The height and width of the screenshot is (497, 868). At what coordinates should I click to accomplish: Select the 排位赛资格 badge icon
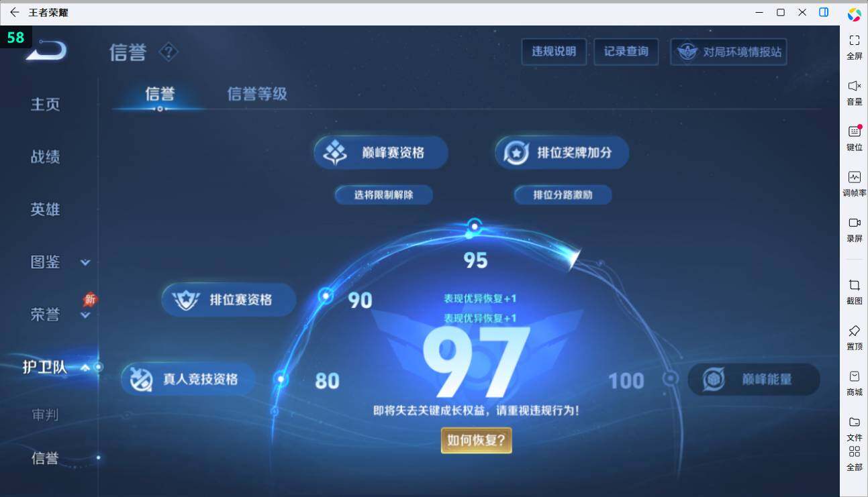(x=188, y=300)
